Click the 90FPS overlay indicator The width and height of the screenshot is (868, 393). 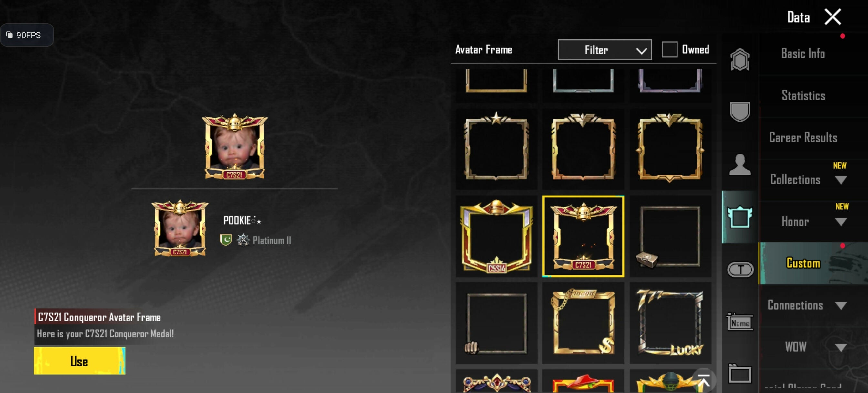pos(26,35)
